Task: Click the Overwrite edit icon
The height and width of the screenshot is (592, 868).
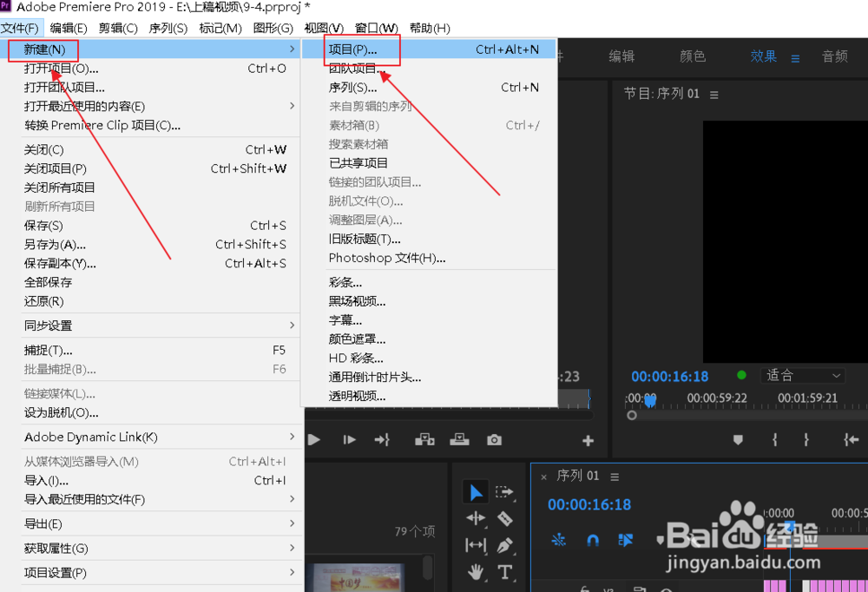Action: point(459,440)
